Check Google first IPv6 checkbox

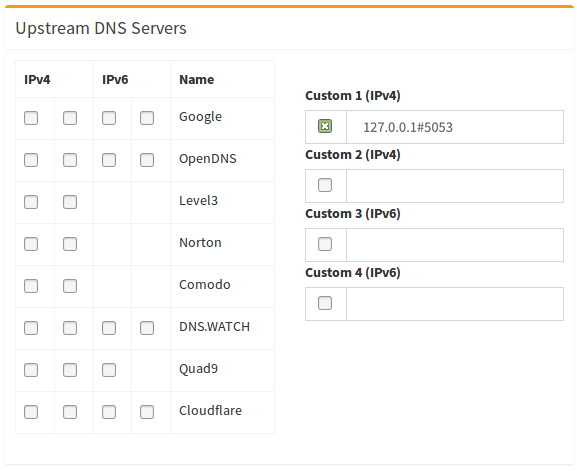[109, 118]
